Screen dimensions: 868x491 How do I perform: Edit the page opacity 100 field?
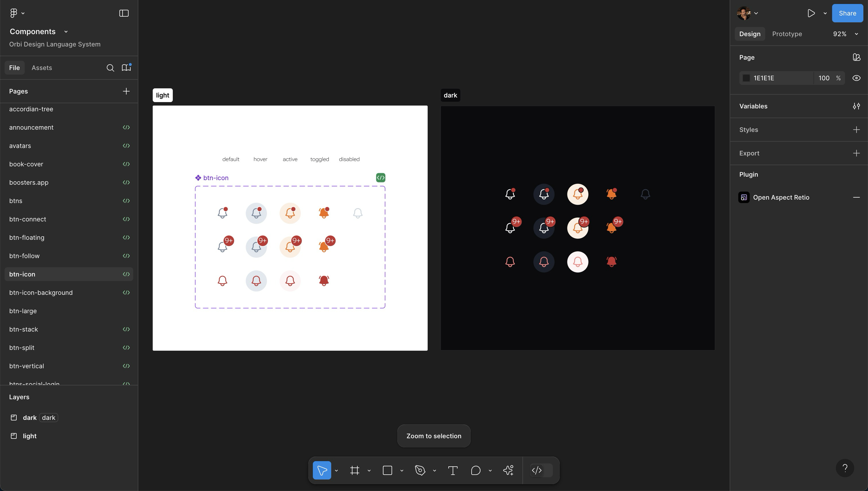[x=824, y=78]
